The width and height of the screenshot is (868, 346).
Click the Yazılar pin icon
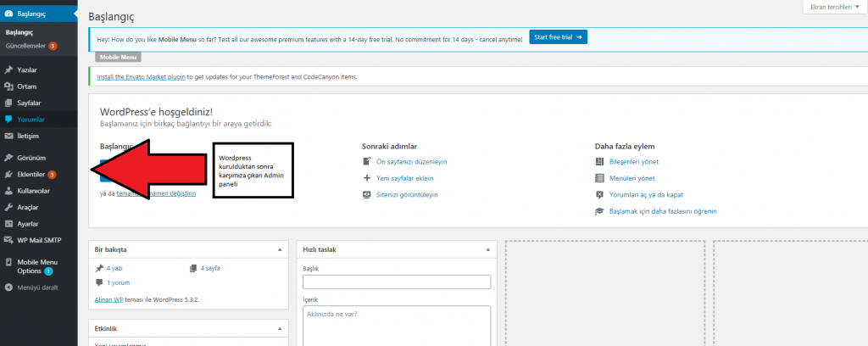tap(8, 70)
